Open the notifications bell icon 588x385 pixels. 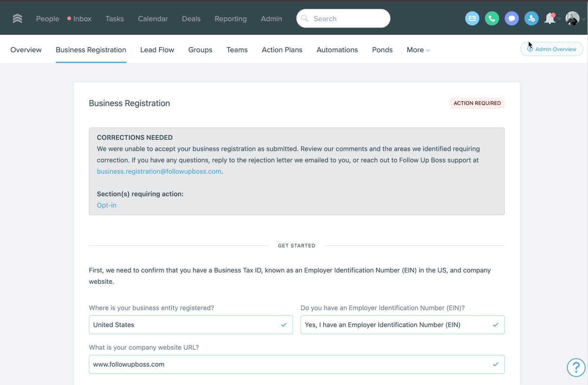pos(549,18)
